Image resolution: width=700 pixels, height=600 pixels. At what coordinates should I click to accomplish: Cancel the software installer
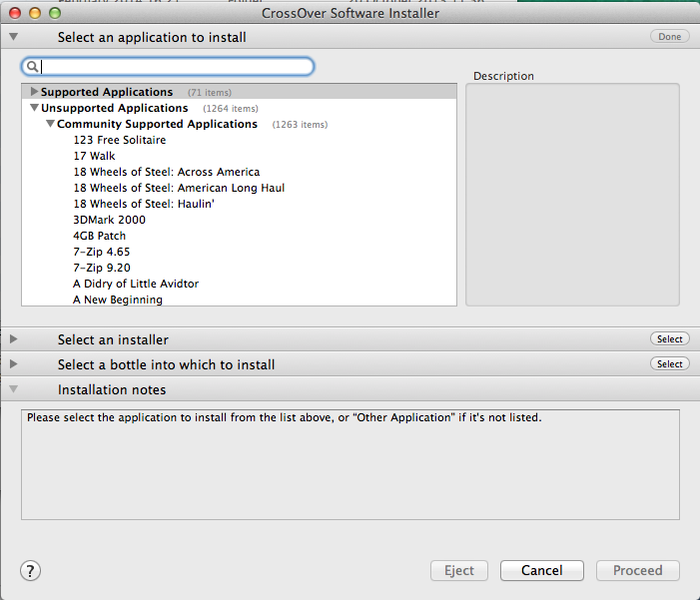[x=542, y=570]
